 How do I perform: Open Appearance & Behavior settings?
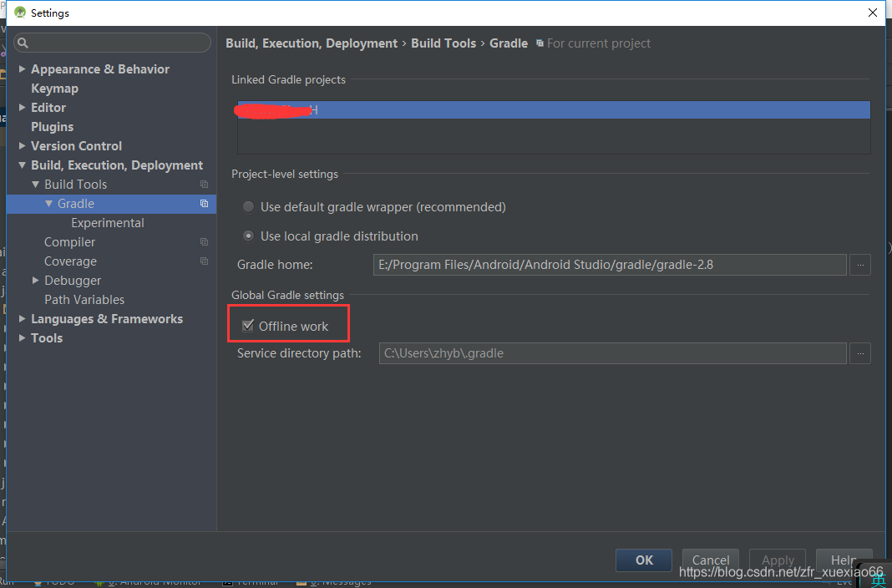point(100,68)
